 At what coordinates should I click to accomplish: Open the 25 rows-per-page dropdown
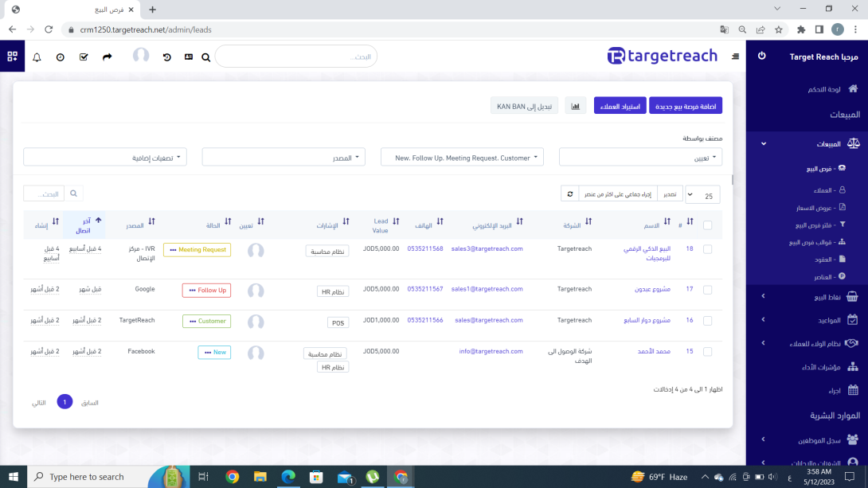point(702,194)
